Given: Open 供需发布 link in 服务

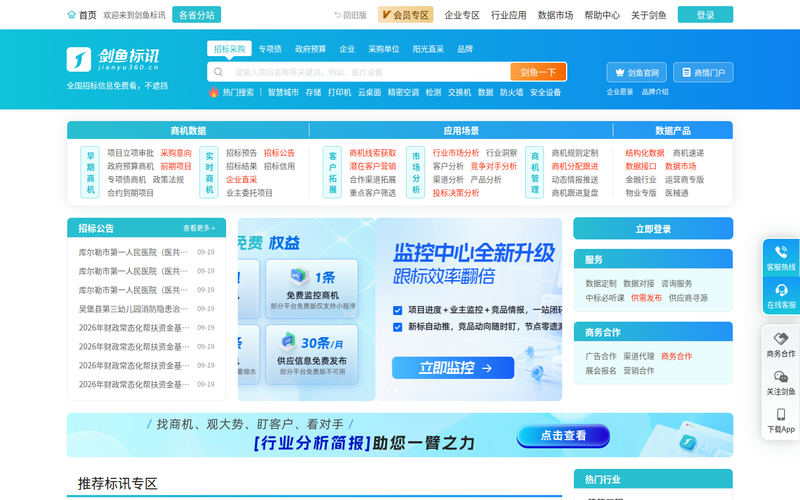Looking at the screenshot, I should click(646, 298).
